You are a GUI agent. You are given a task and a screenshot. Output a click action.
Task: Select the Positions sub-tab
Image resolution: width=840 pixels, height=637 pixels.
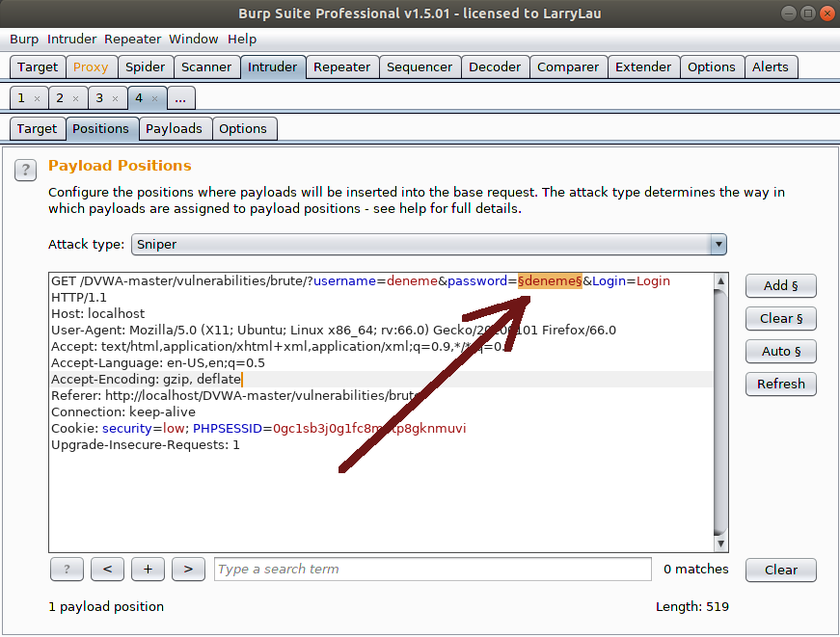click(x=100, y=128)
